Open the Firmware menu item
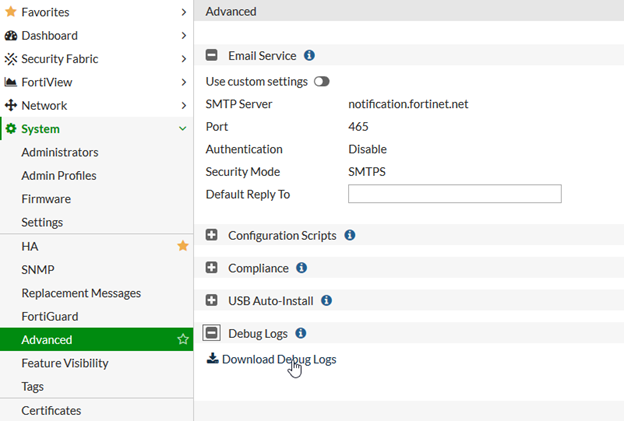624x421 pixels. coord(46,199)
